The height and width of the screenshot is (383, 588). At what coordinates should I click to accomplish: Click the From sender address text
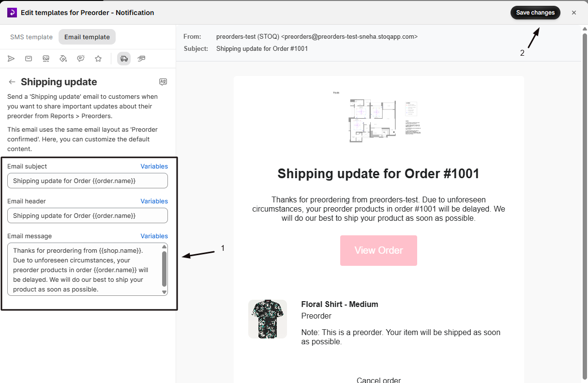click(317, 36)
